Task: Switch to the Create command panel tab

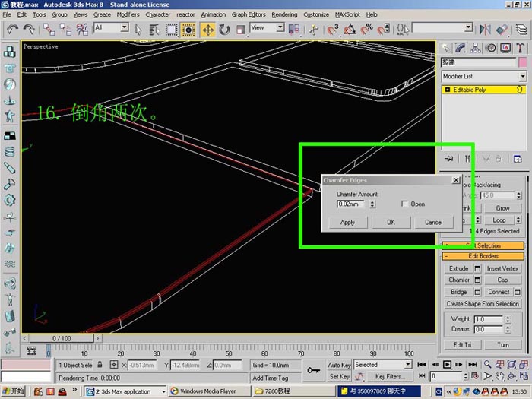Action: [446, 48]
